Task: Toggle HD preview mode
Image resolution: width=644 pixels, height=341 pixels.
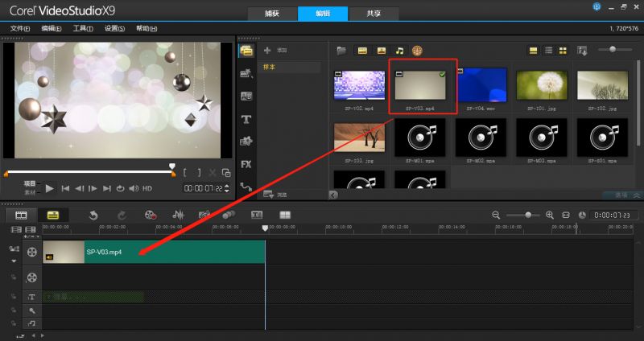Action: pyautogui.click(x=147, y=188)
